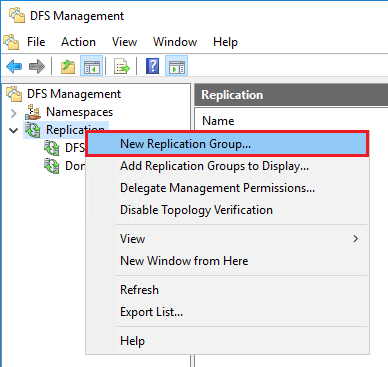Screen dimensions: 388x367
Task: Open the View submenu arrow
Action: click(356, 239)
